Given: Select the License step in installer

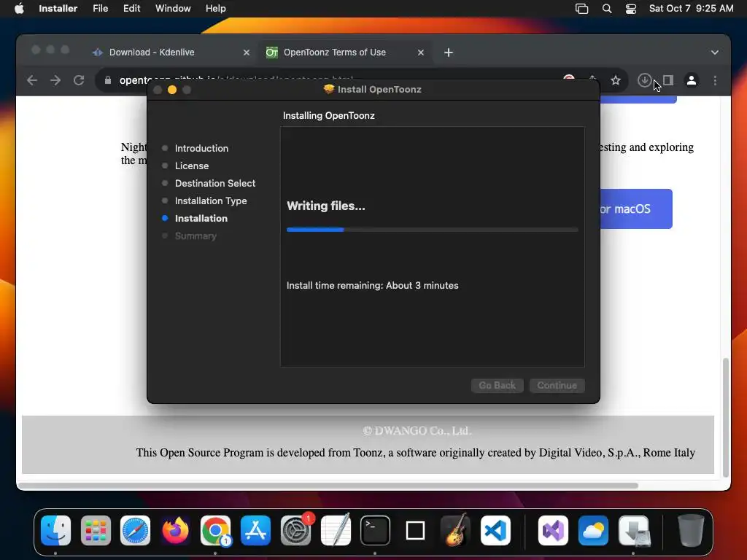Looking at the screenshot, I should click(192, 166).
